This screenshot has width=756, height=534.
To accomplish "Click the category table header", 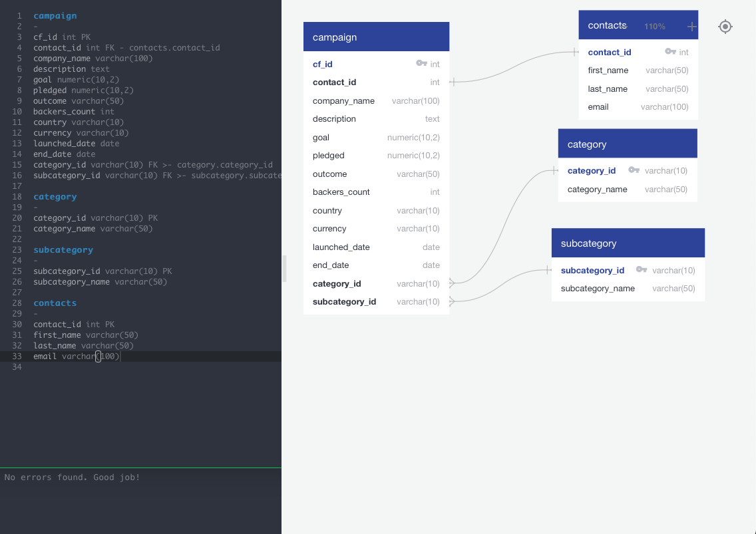I will click(x=587, y=143).
